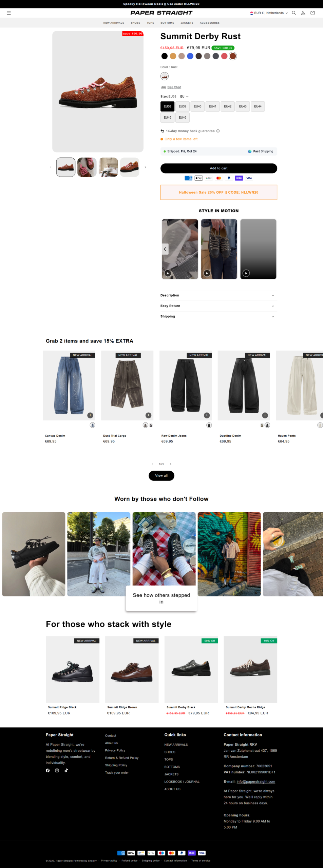
Task: Play the middle Style in Motion video
Action: click(207, 273)
